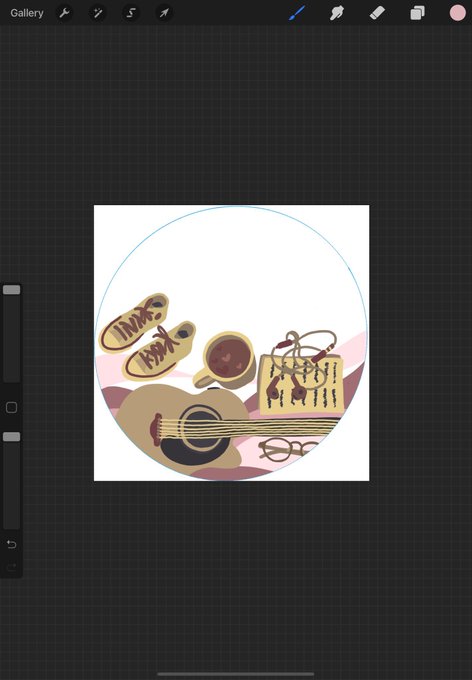Click the brush opacity slider handle
This screenshot has width=472, height=680.
point(12,437)
